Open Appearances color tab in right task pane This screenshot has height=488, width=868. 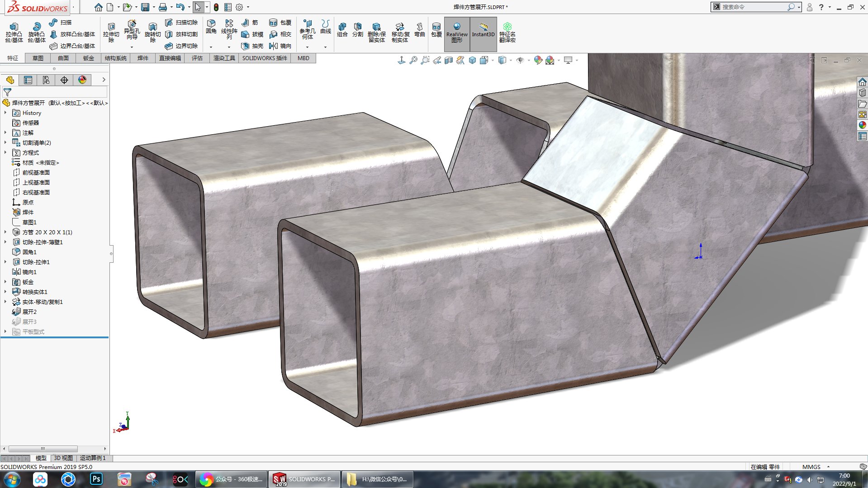(863, 125)
